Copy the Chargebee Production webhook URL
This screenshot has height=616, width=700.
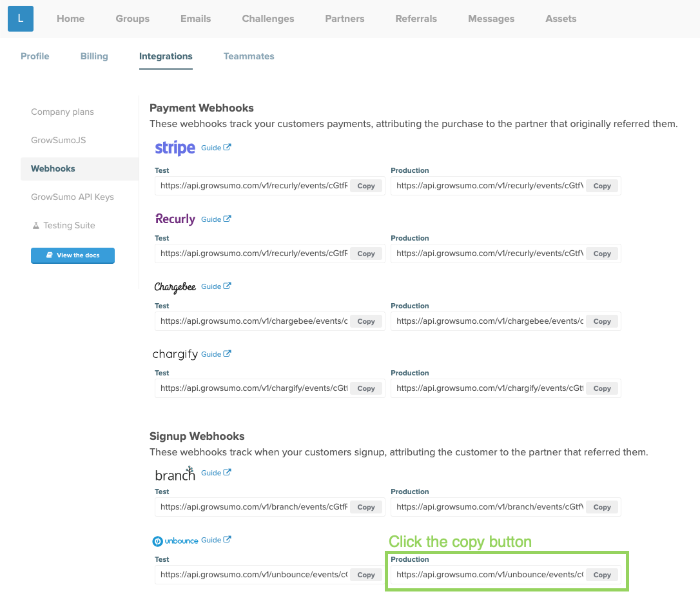(602, 321)
